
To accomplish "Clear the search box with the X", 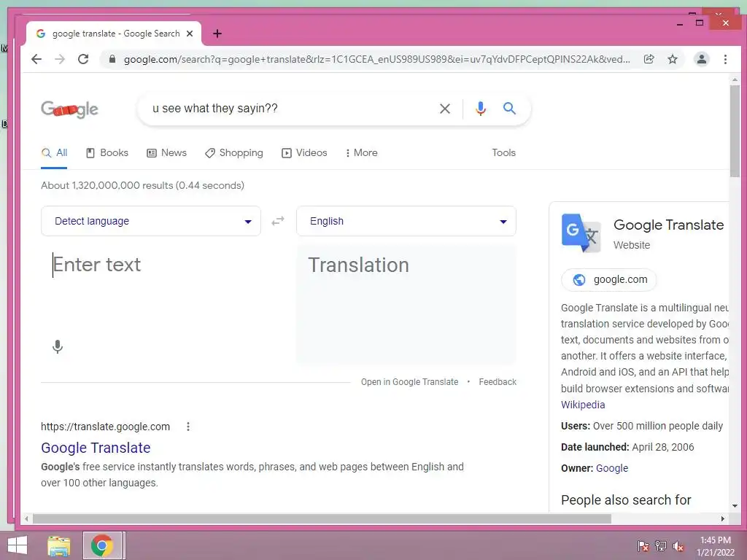I will click(444, 109).
